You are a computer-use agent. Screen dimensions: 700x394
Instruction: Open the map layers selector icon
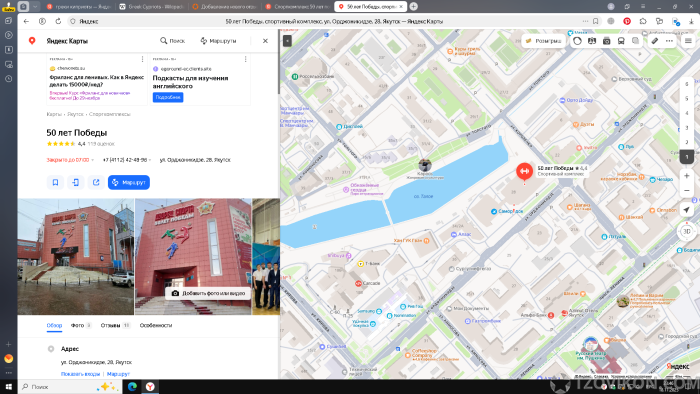635,41
